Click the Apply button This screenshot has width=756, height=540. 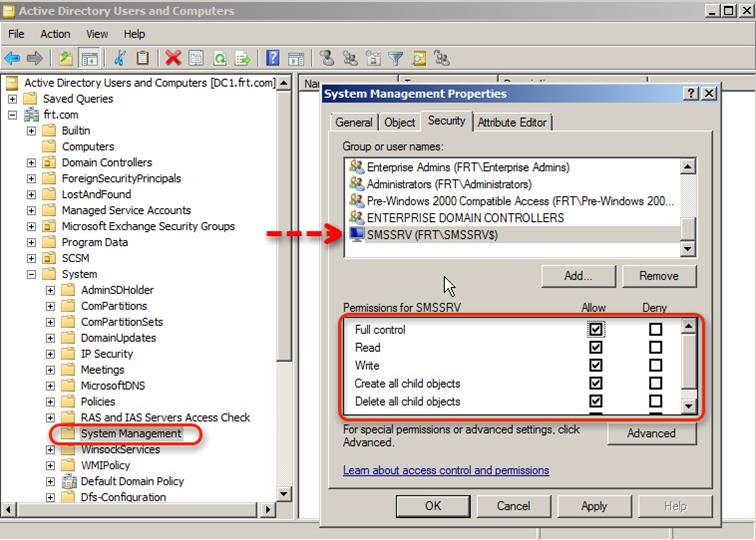pos(594,506)
